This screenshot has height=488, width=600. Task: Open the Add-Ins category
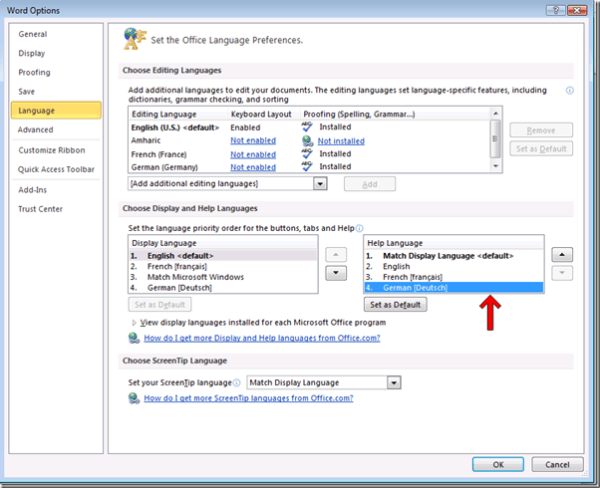click(56, 190)
